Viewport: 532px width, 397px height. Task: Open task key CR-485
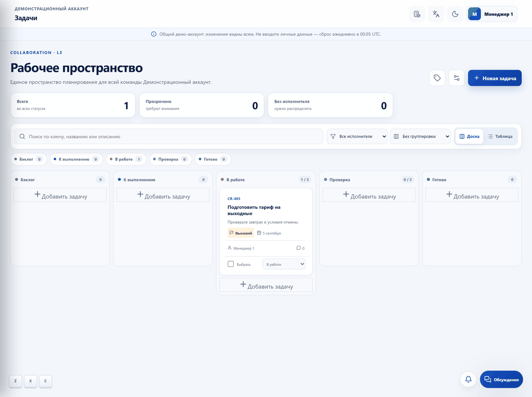tap(234, 199)
